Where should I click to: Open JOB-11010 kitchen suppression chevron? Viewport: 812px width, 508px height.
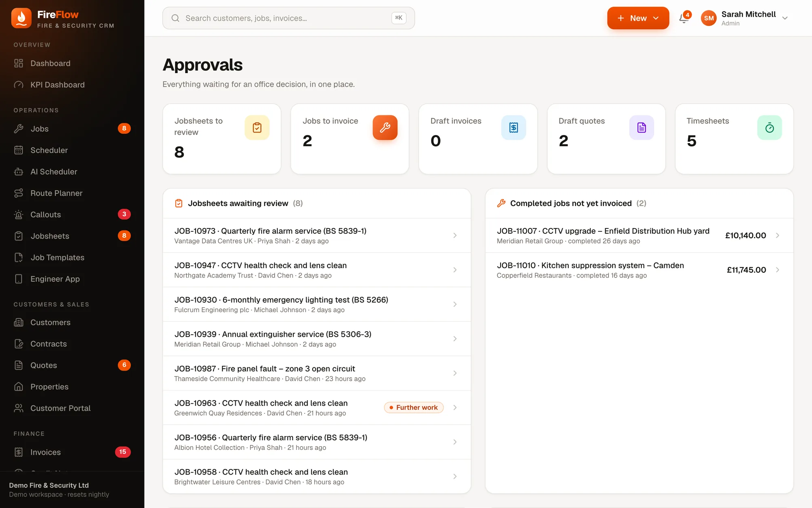777,270
